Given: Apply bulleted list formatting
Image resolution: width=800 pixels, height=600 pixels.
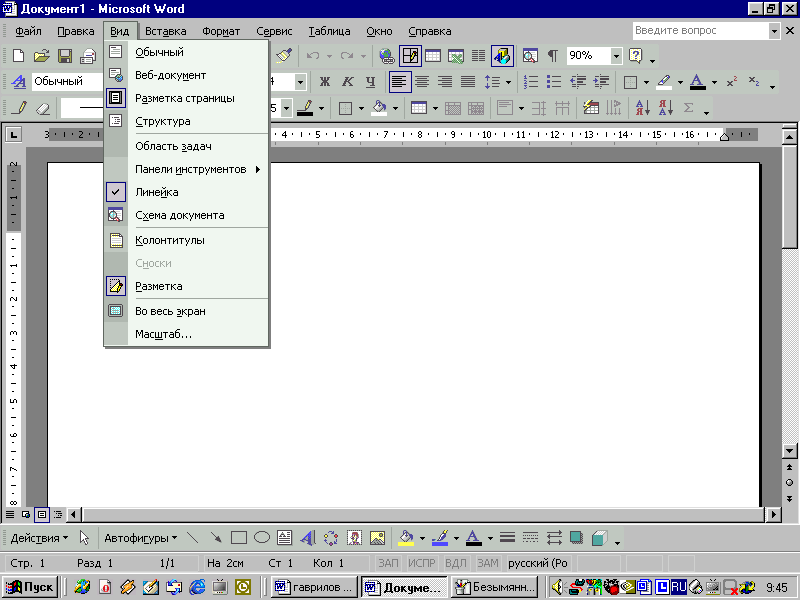Looking at the screenshot, I should coord(554,82).
